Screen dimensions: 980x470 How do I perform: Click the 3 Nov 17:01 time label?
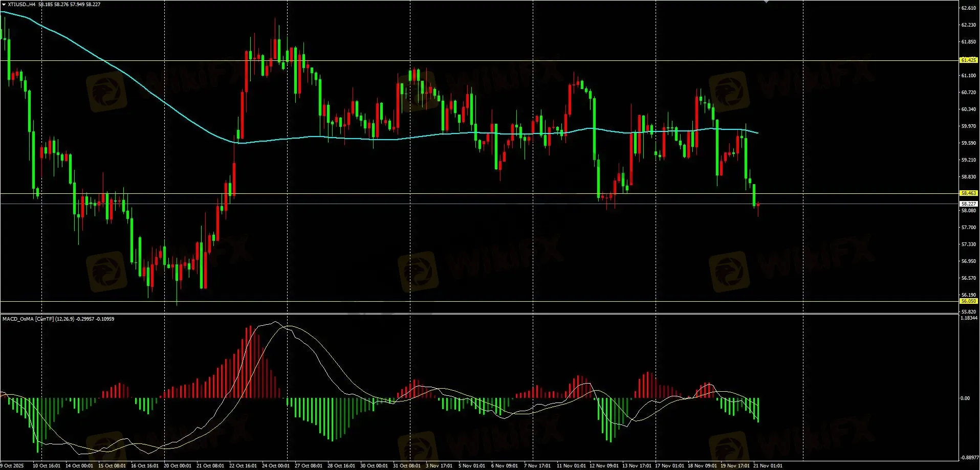coord(439,466)
